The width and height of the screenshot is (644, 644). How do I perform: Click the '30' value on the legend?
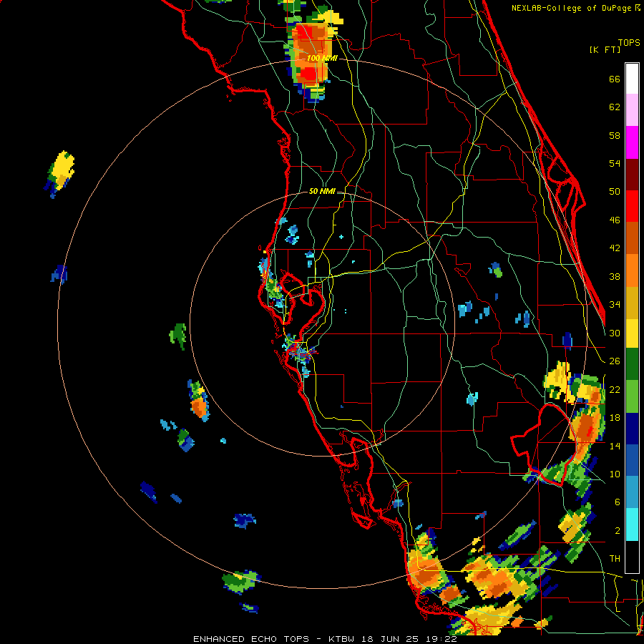click(615, 333)
